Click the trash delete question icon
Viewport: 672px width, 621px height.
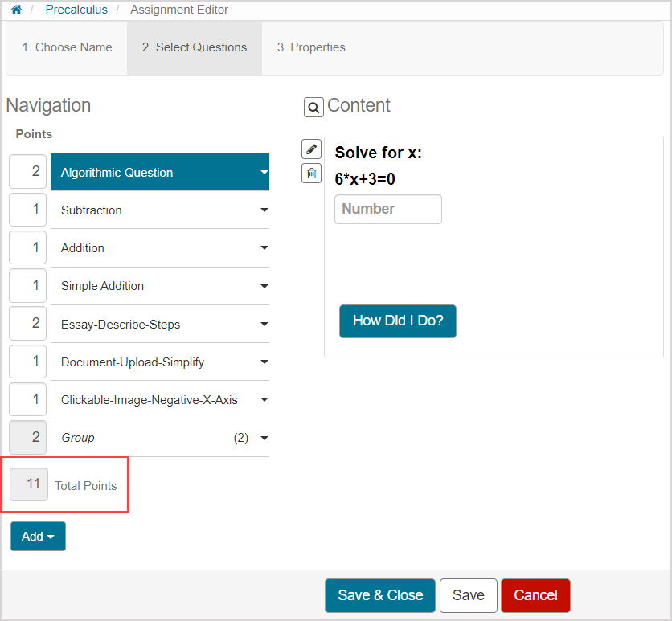point(311,173)
